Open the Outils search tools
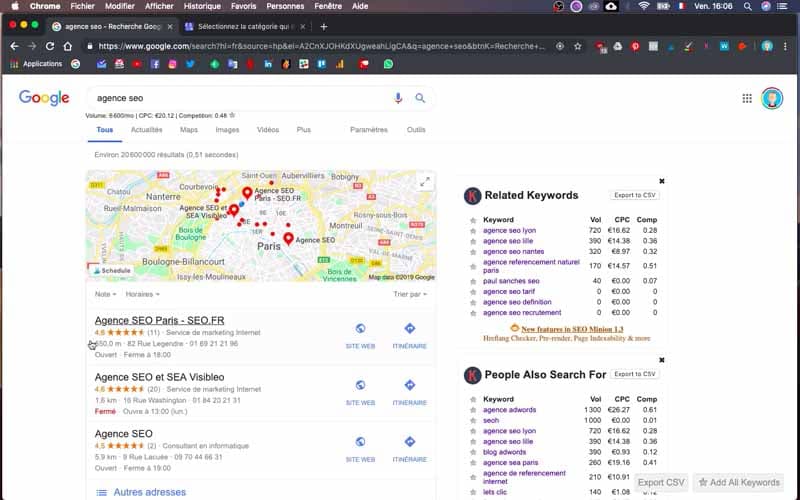The image size is (800, 500). coord(416,130)
